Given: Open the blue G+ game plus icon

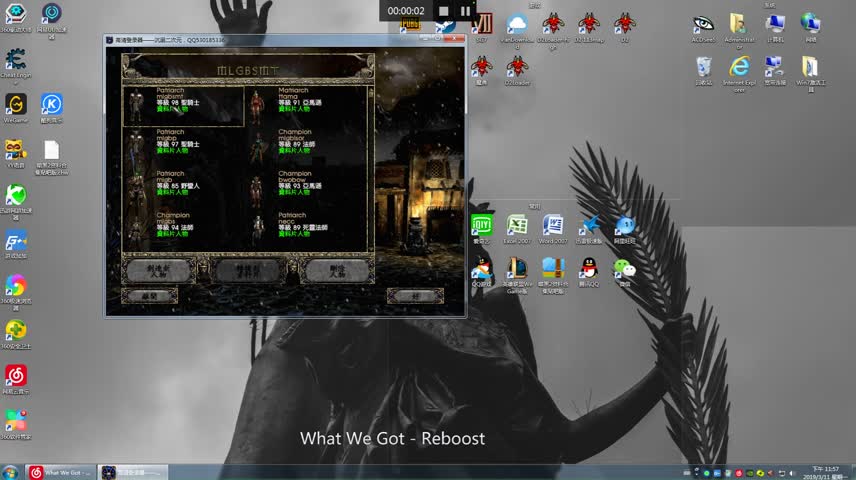Looking at the screenshot, I should point(15,244).
